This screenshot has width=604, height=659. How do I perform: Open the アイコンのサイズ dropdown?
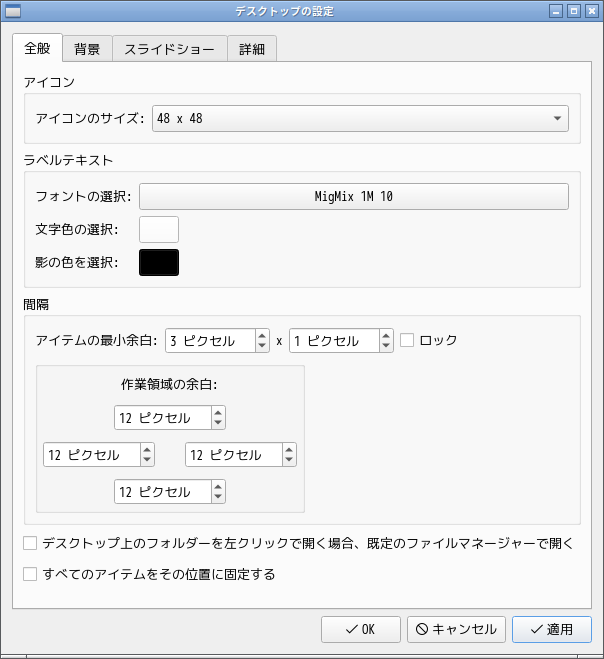pyautogui.click(x=360, y=120)
